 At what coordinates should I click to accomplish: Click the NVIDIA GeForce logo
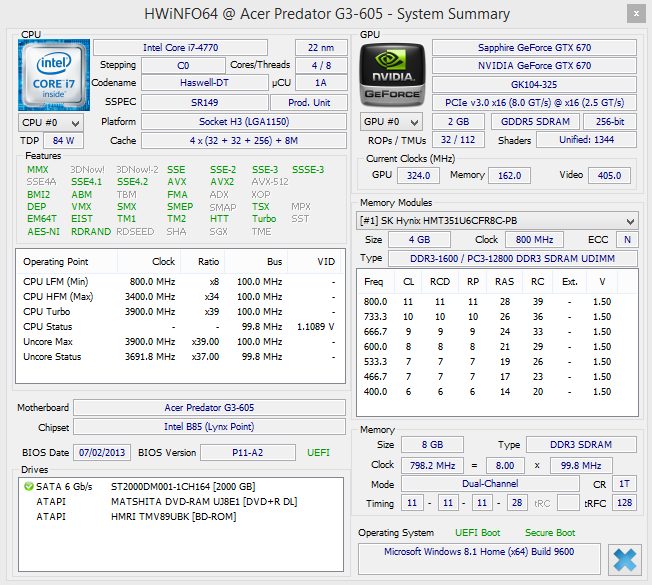point(393,75)
